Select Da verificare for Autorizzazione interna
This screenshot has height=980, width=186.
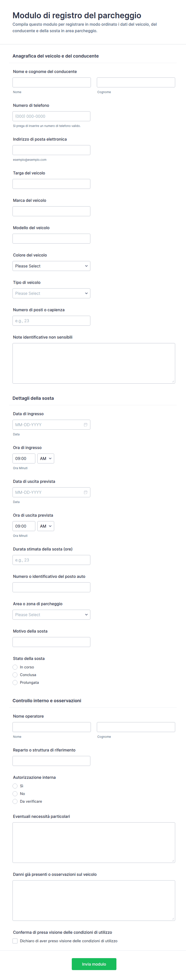[15, 801]
